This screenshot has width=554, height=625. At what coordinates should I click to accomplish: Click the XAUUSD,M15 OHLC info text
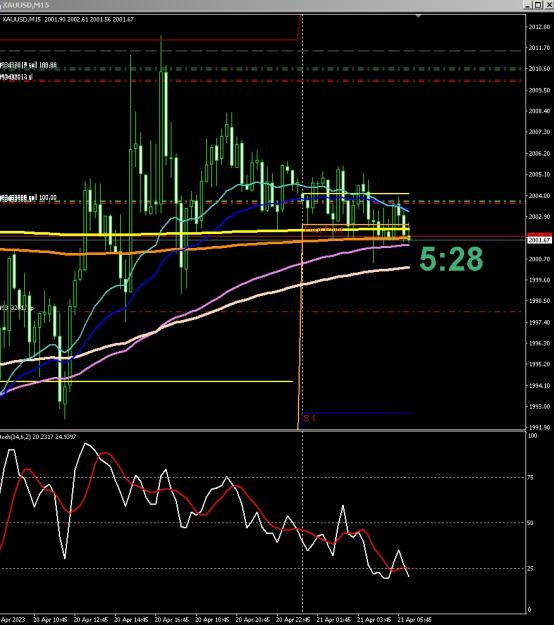pos(68,19)
